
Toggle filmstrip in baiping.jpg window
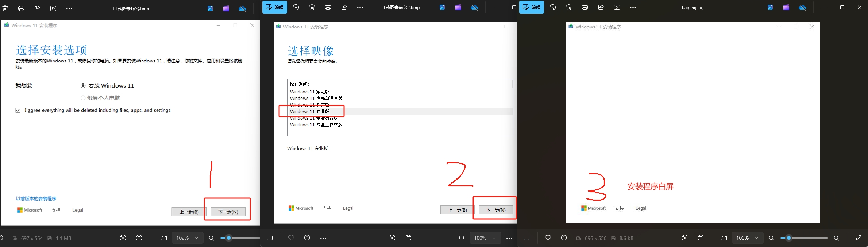(x=526, y=238)
